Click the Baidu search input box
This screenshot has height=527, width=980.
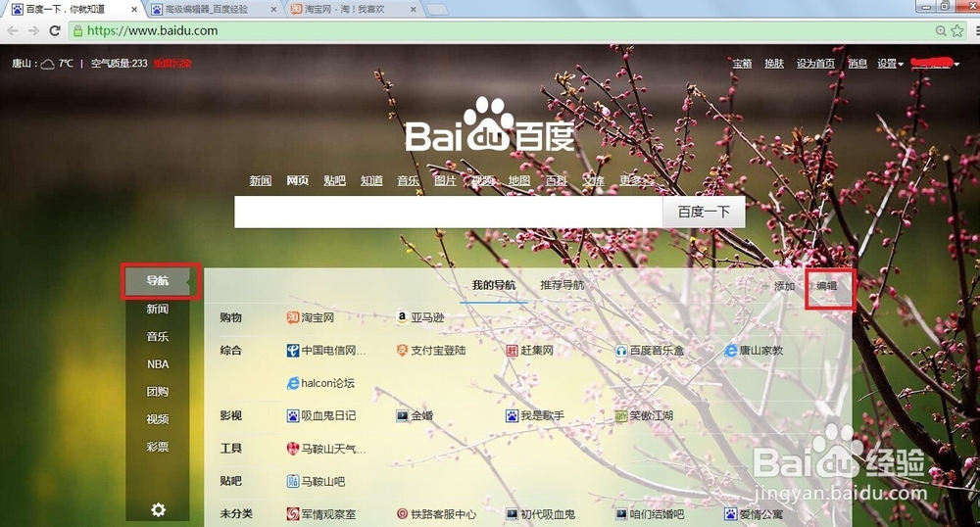448,212
